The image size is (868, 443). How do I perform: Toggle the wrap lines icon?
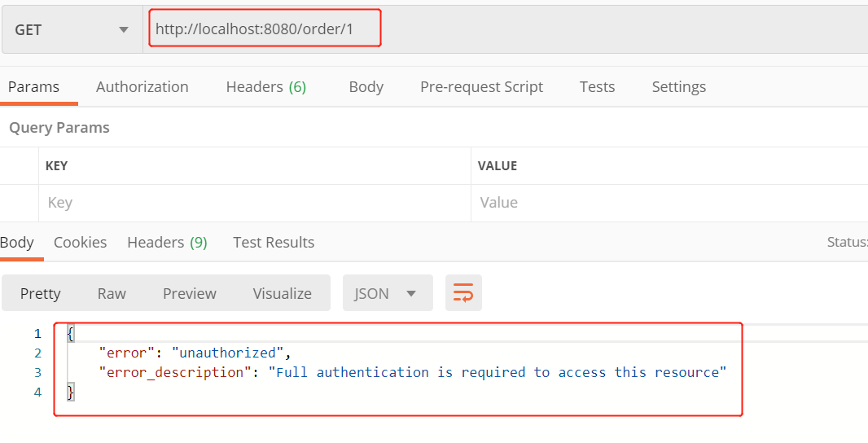(463, 293)
